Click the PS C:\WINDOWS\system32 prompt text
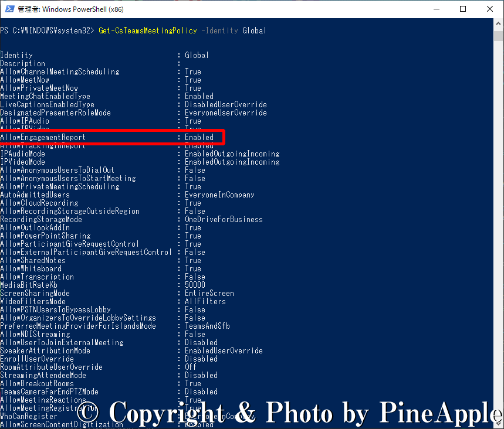The width and height of the screenshot is (504, 429). tap(47, 30)
